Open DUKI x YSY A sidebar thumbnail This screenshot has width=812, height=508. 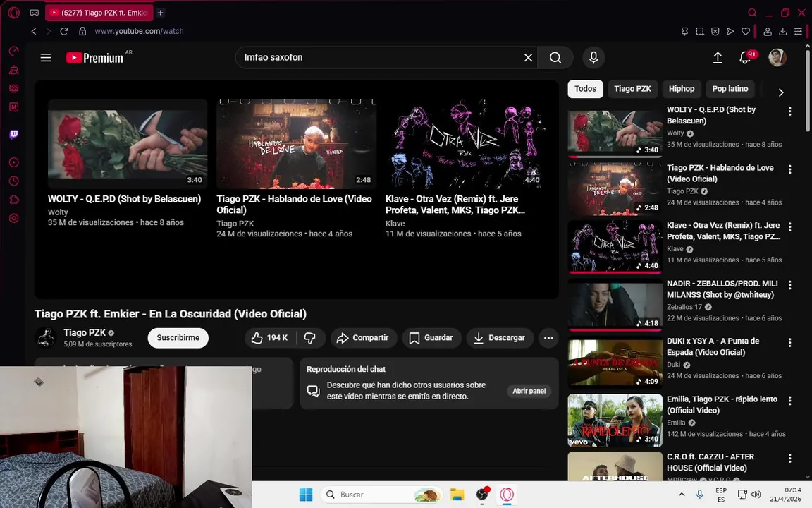point(615,363)
